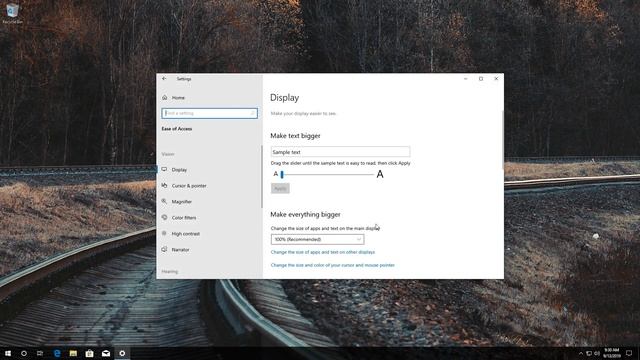Open Cursor & pointer settings
The height and width of the screenshot is (360, 640).
click(189, 186)
